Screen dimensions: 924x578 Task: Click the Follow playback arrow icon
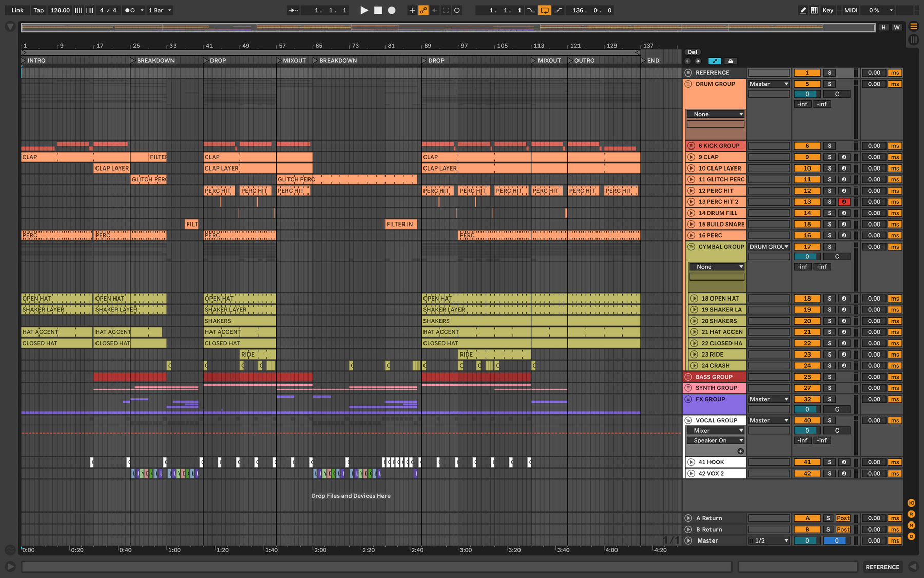point(293,10)
